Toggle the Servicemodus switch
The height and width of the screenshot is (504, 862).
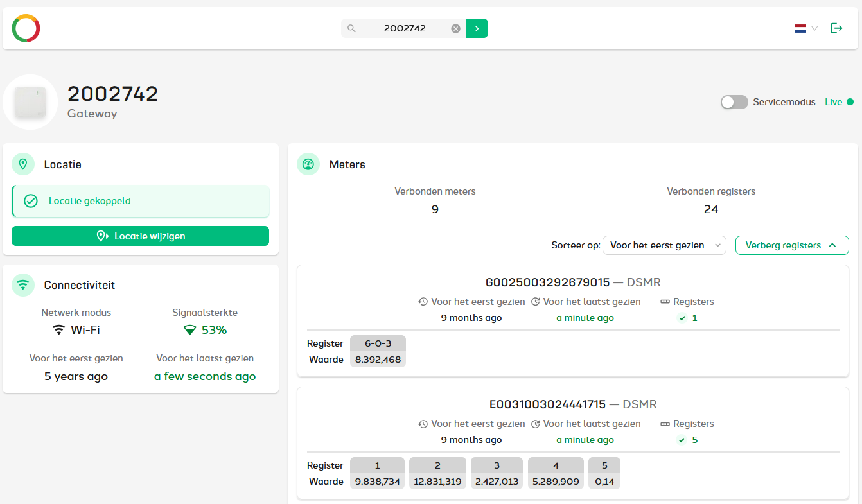coord(734,102)
